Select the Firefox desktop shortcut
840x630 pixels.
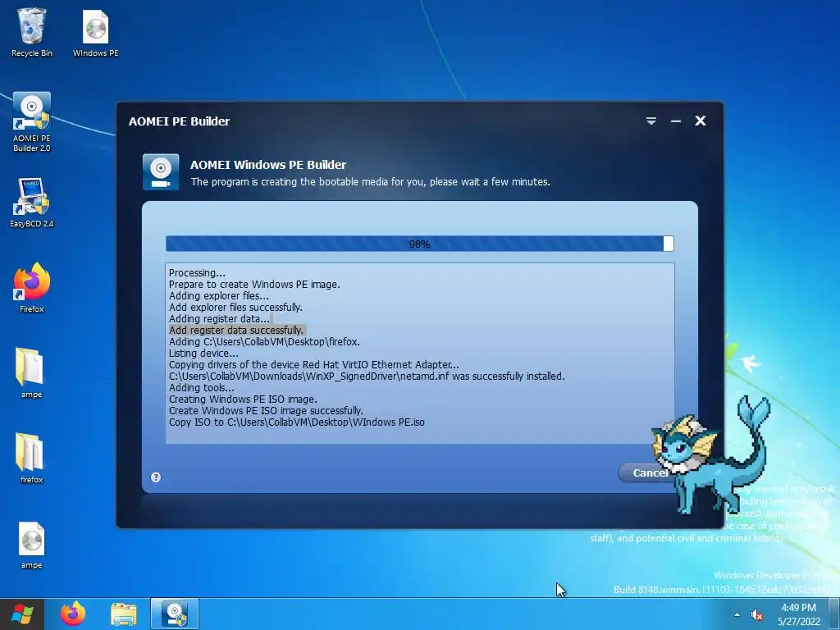pyautogui.click(x=32, y=288)
